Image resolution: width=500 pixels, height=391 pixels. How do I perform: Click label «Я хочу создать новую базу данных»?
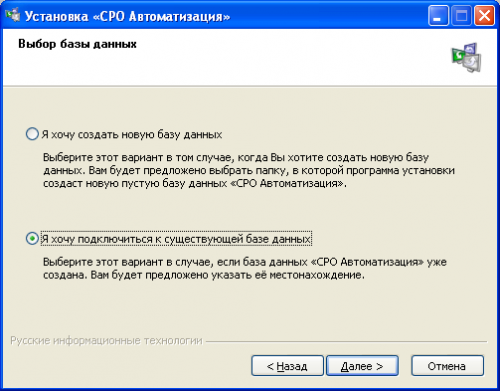(x=132, y=135)
